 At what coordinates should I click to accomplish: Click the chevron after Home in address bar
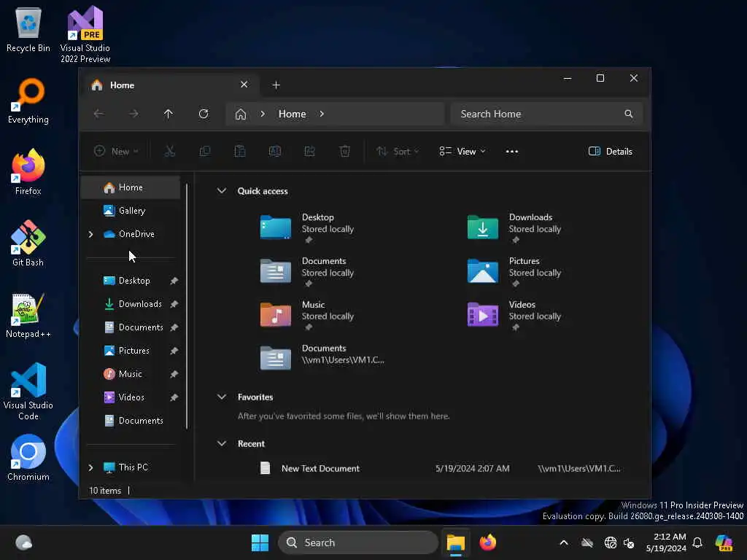[322, 114]
